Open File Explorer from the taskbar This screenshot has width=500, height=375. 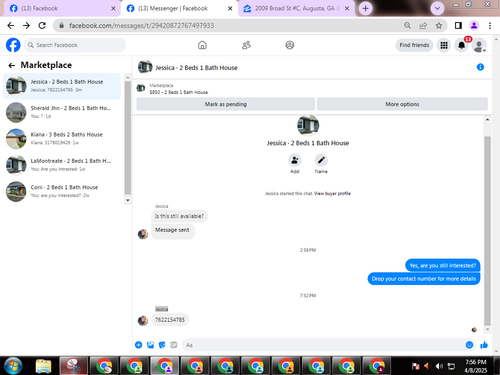[43, 366]
